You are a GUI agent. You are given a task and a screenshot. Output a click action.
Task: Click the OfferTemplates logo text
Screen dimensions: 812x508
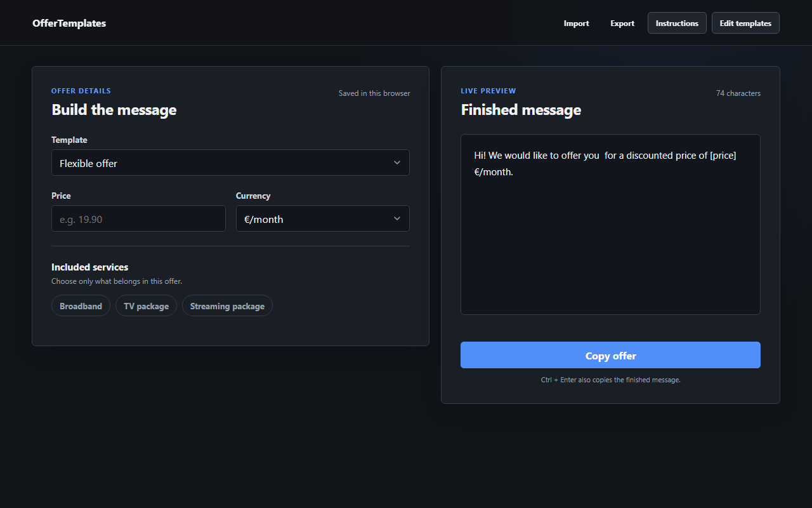(69, 23)
